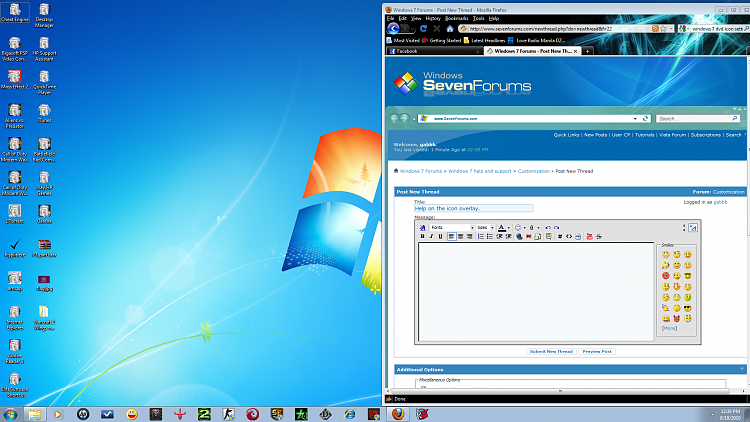Toggle underline formatting in the message editor
Viewport: 750px width, 422px height.
(441, 236)
